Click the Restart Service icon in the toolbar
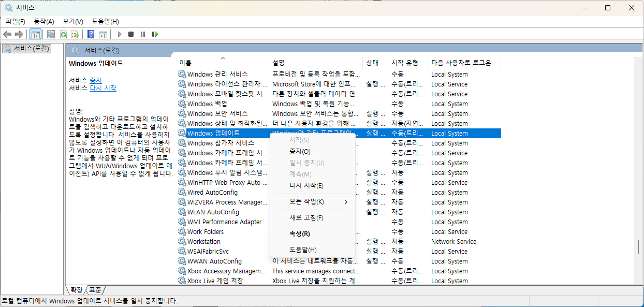 point(155,34)
